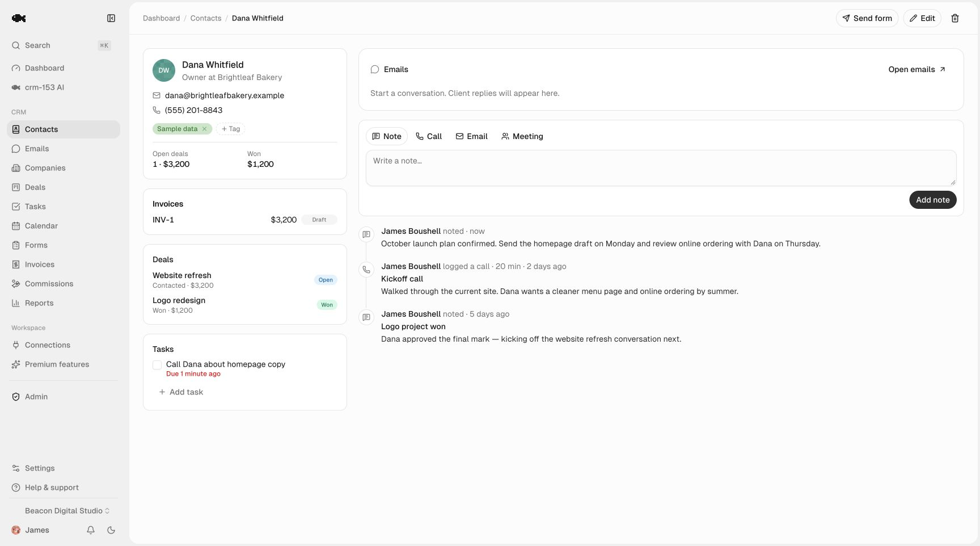This screenshot has height=546, width=980.
Task: Open Admin in sidebar
Action: pyautogui.click(x=64, y=397)
